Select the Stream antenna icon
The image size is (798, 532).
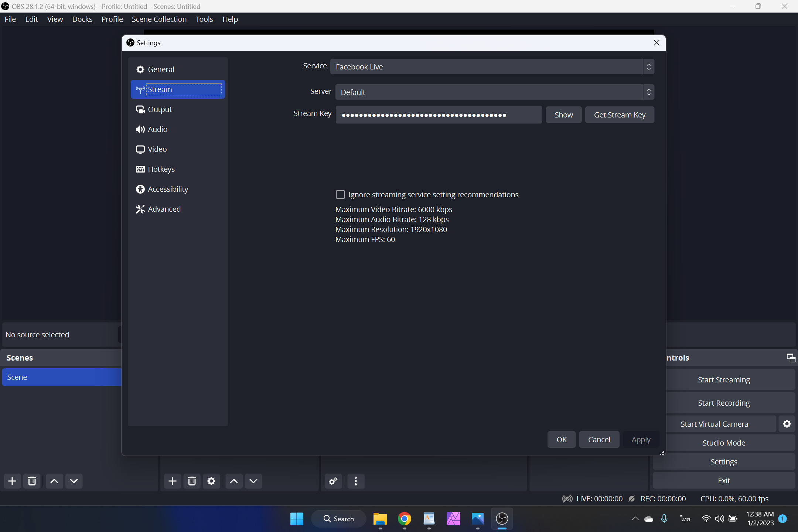[140, 89]
